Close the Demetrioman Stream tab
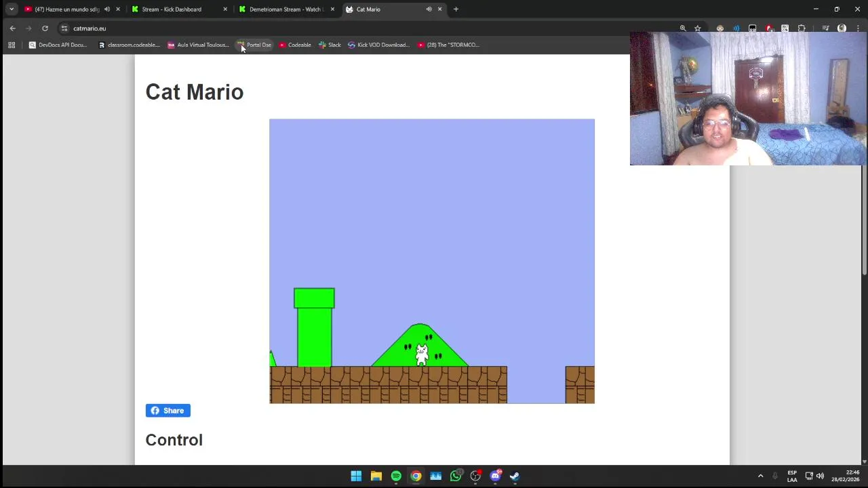 (x=332, y=9)
